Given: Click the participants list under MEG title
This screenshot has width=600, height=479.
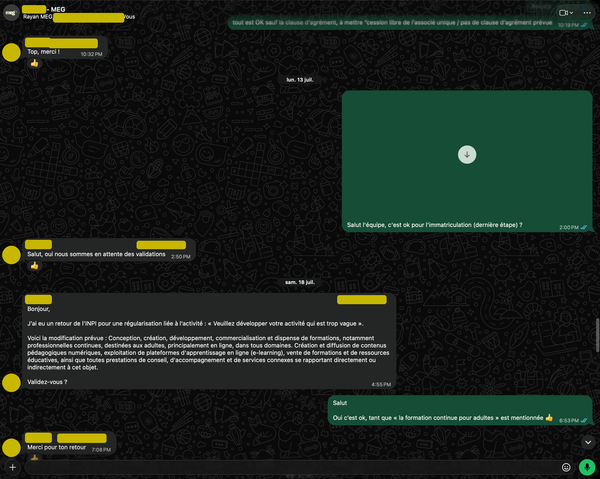Looking at the screenshot, I should [x=79, y=17].
